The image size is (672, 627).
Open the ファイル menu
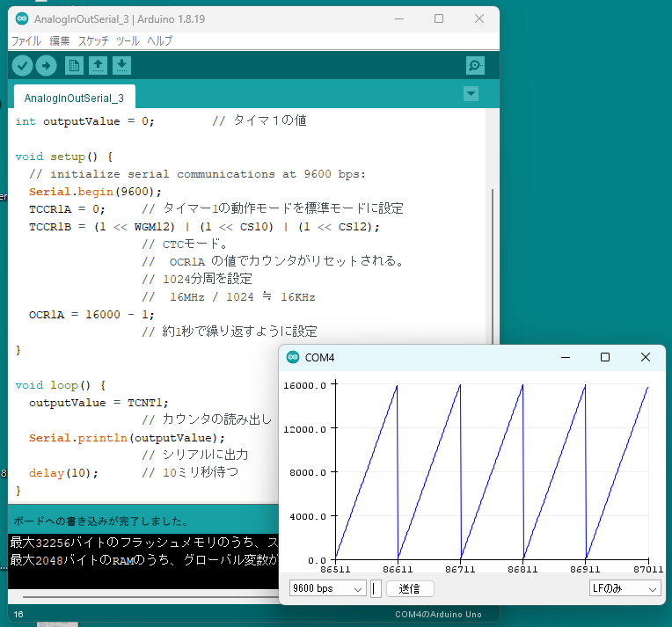26,41
